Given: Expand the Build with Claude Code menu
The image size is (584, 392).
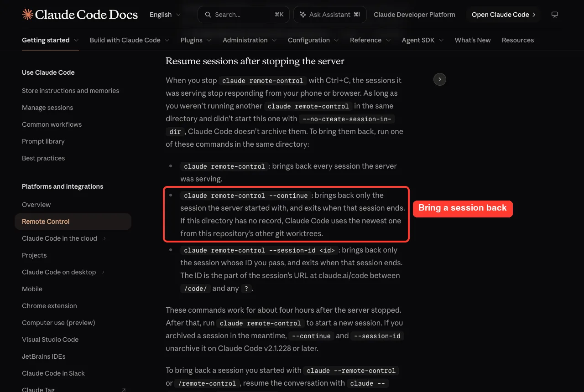Looking at the screenshot, I should click(x=130, y=40).
